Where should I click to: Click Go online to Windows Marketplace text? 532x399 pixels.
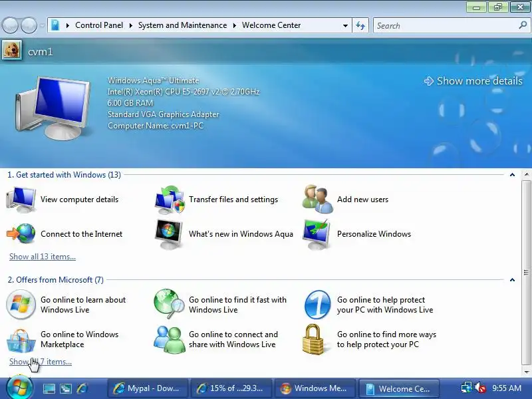coord(79,339)
